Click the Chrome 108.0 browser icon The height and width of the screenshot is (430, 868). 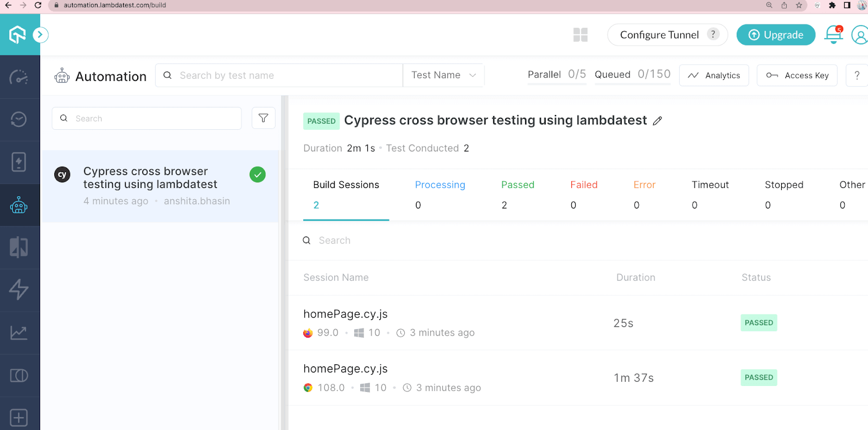pos(308,388)
